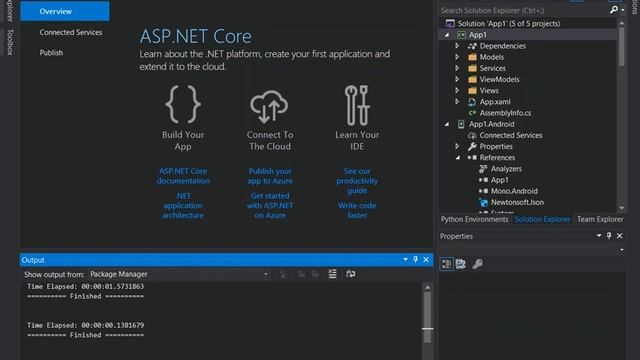Switch to Team Explorer tab
Image resolution: width=640 pixels, height=360 pixels.
pyautogui.click(x=600, y=219)
